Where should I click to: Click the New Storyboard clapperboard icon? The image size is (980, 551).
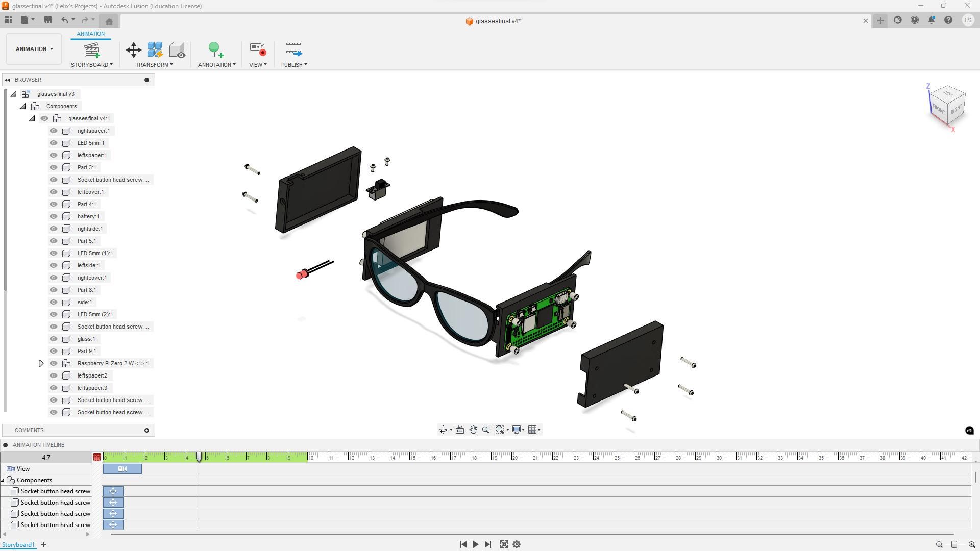coord(92,50)
